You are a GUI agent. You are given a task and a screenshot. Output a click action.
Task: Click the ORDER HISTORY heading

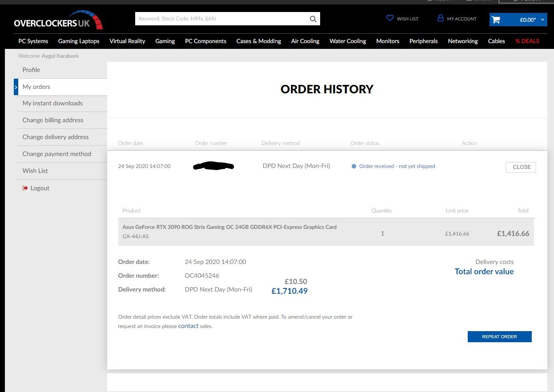(327, 89)
